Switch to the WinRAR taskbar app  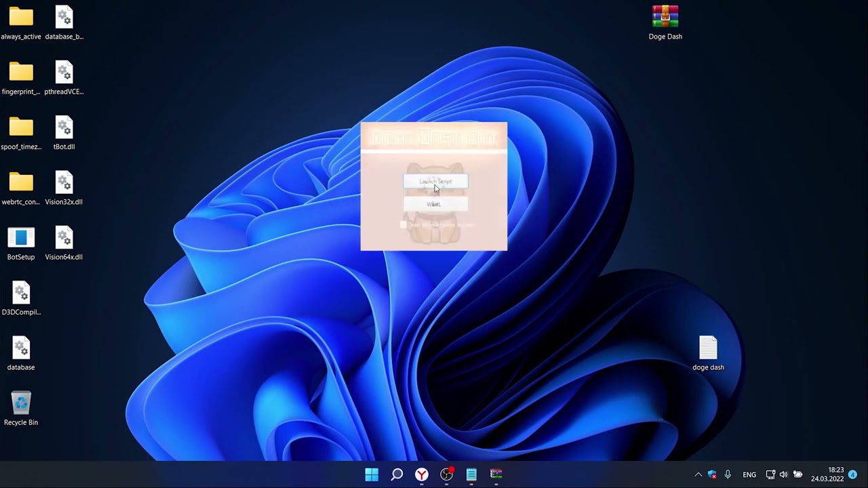(x=496, y=474)
